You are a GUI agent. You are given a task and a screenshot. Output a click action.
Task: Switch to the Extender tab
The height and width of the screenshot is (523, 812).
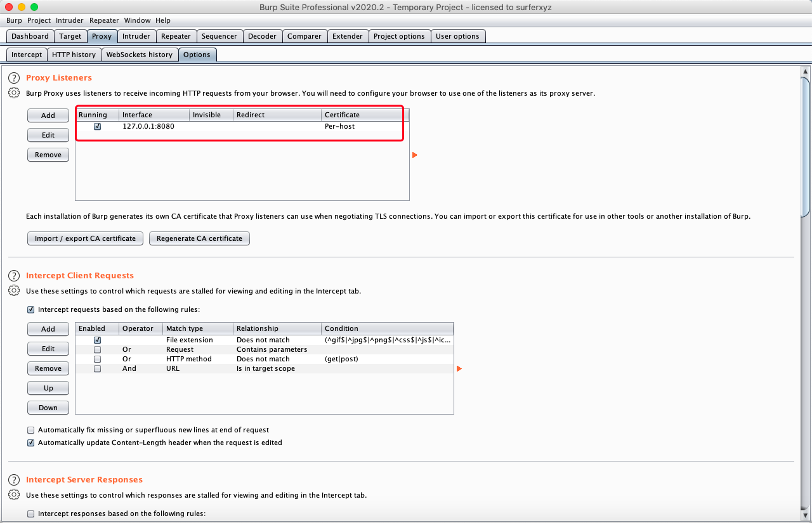pos(348,36)
